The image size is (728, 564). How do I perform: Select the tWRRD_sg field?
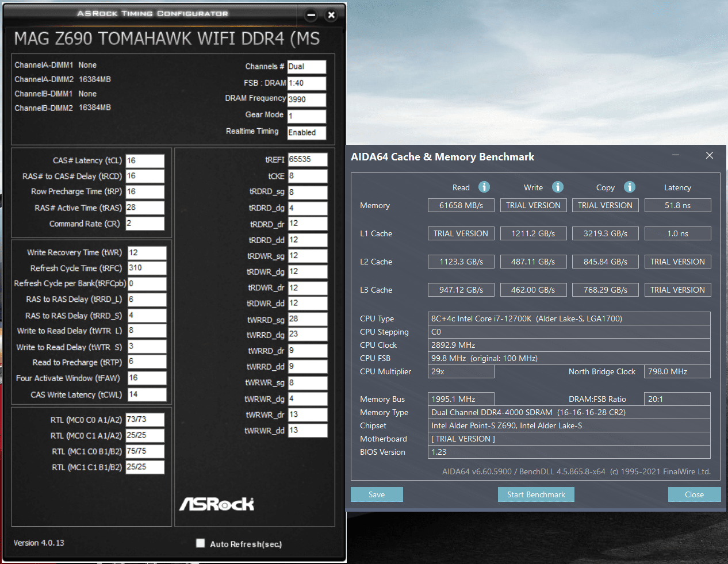pyautogui.click(x=308, y=319)
